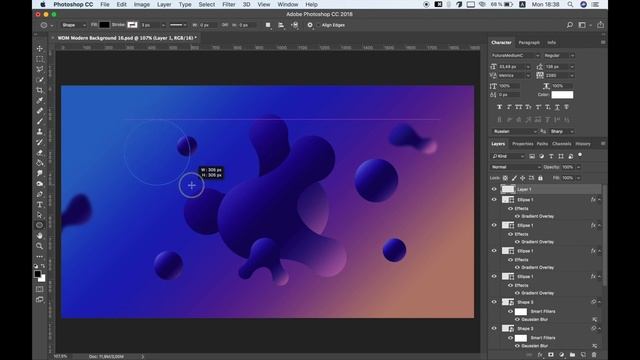
Task: Create a new group folder icon
Action: tap(572, 355)
